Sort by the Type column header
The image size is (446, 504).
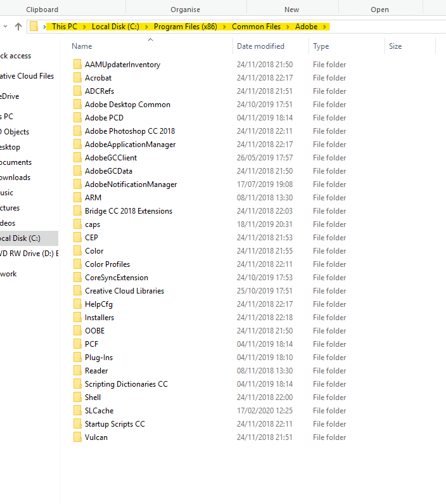pyautogui.click(x=321, y=46)
